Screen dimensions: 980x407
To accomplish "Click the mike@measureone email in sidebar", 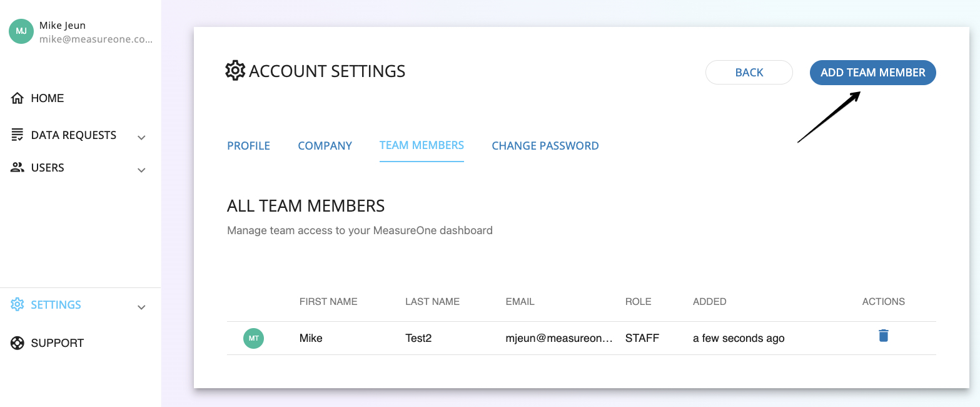I will pyautogui.click(x=96, y=39).
